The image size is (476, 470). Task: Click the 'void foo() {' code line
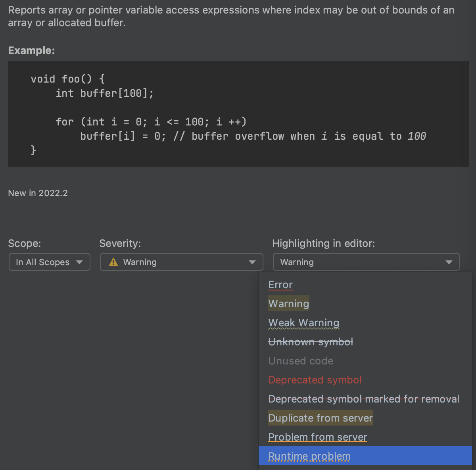(x=68, y=79)
